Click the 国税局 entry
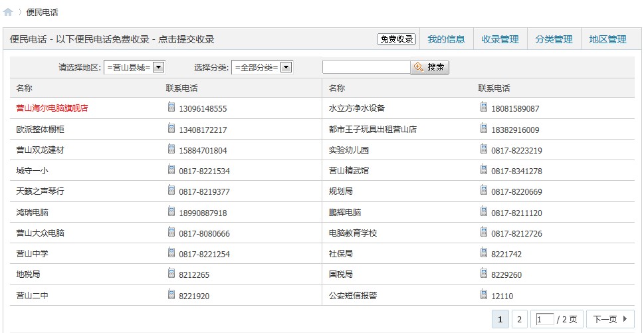 click(x=340, y=275)
